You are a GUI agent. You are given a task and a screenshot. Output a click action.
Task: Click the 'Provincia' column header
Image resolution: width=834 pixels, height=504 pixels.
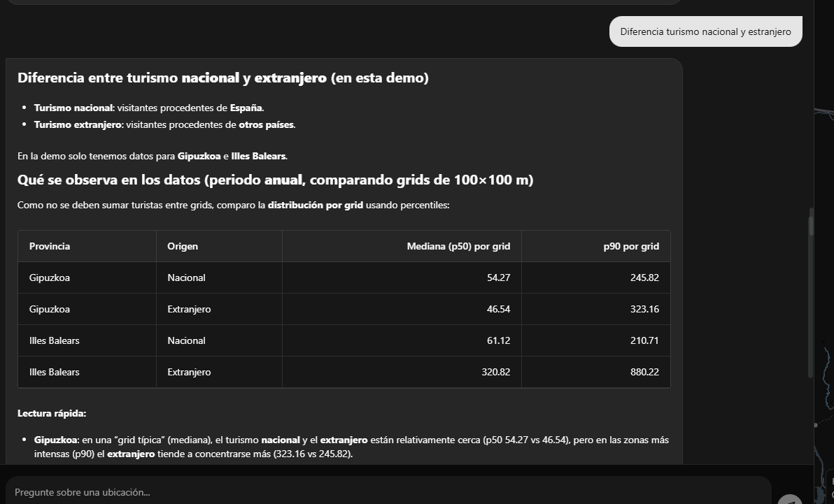[50, 246]
